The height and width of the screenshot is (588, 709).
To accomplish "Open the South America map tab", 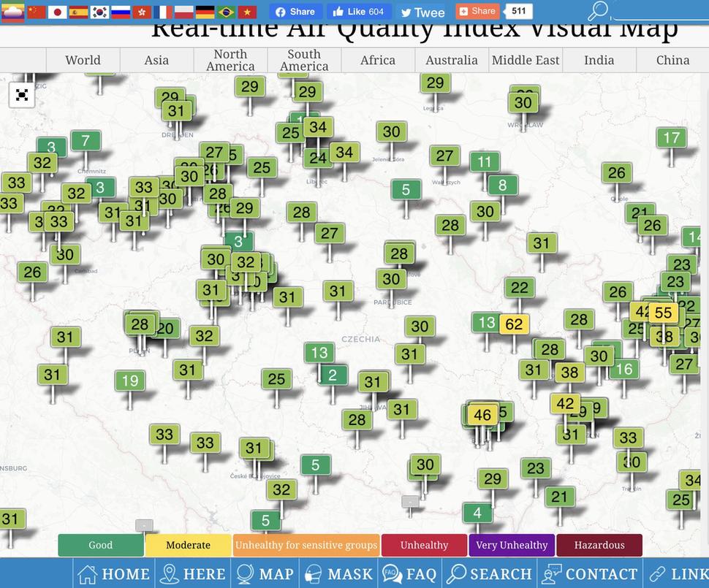I will [x=304, y=60].
